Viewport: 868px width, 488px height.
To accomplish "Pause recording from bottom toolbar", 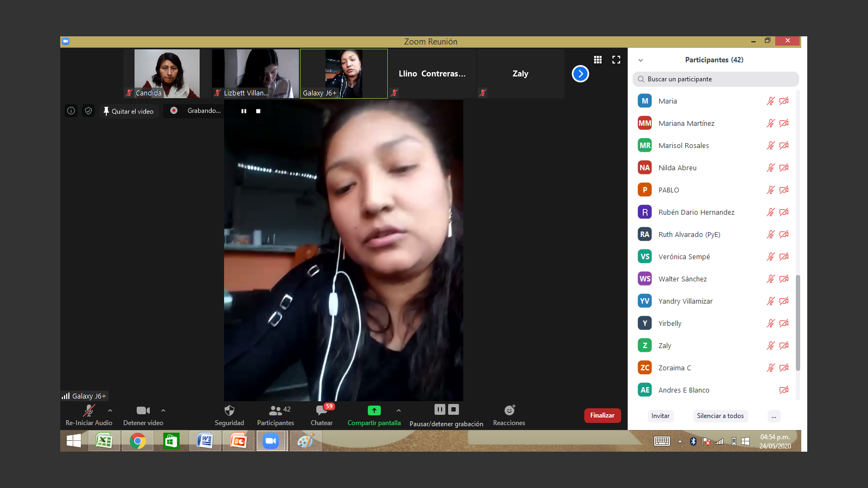I will tap(440, 409).
